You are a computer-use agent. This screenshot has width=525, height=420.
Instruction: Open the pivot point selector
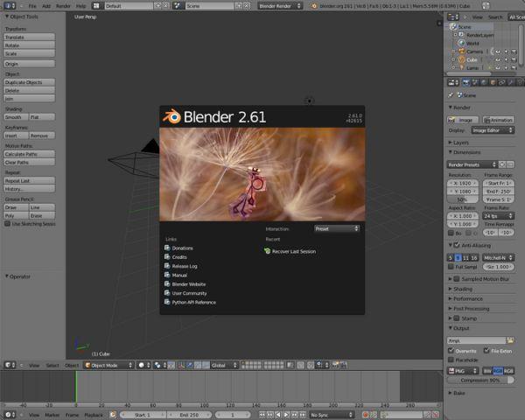(160, 365)
